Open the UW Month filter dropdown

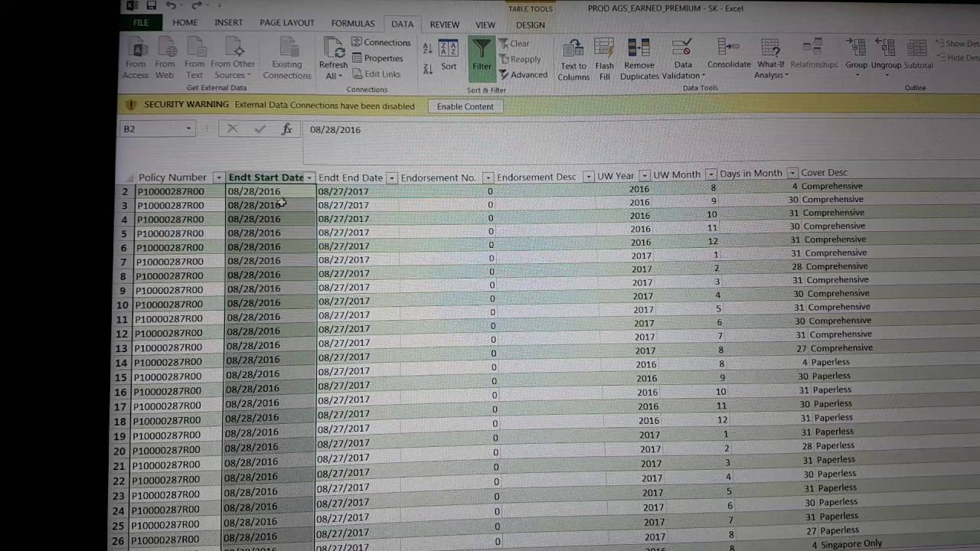coord(710,174)
